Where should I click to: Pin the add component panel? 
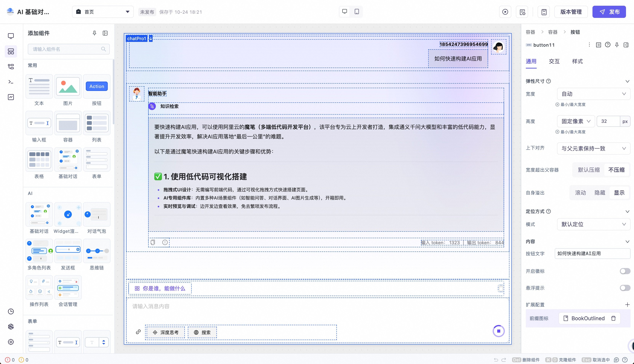coord(94,33)
